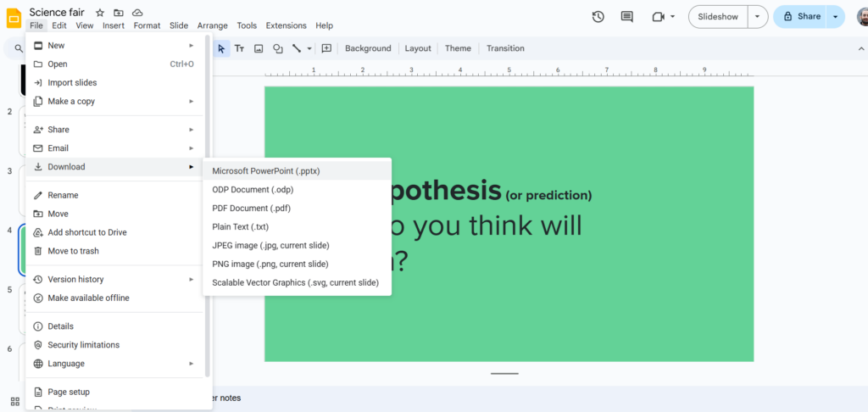Open version history clock icon
This screenshot has height=412, width=868.
coord(598,16)
